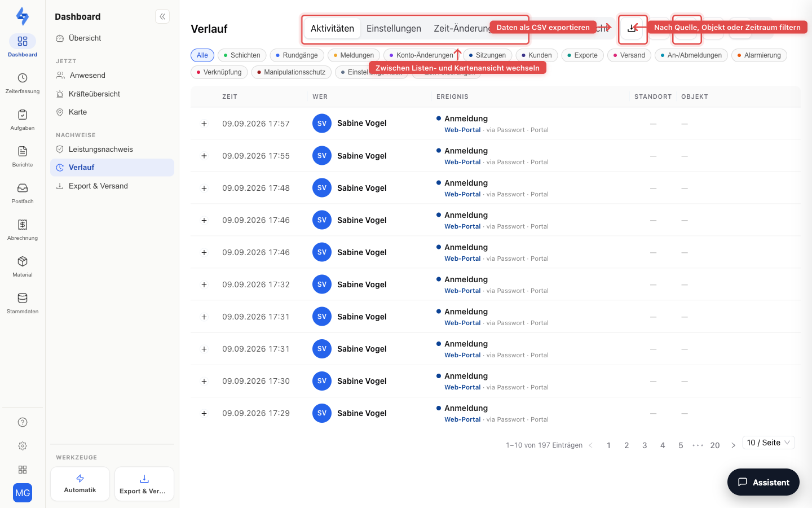The image size is (812, 508).
Task: Open the Postfach inbox
Action: coord(23,193)
